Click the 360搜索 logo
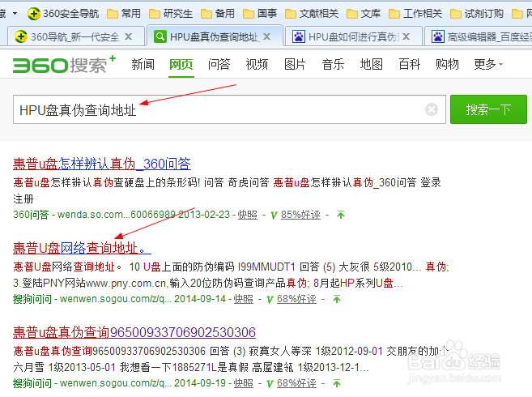 tap(64, 65)
